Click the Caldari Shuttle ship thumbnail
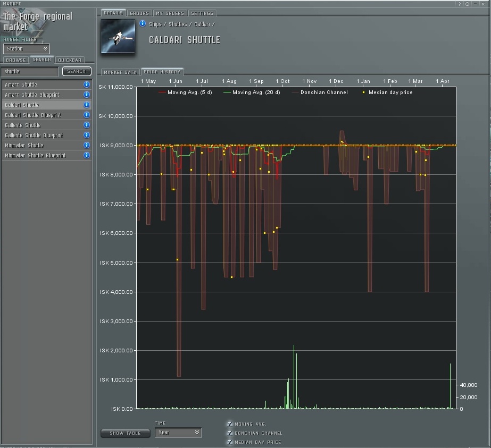Viewport: 491px width, 448px height. pos(118,36)
